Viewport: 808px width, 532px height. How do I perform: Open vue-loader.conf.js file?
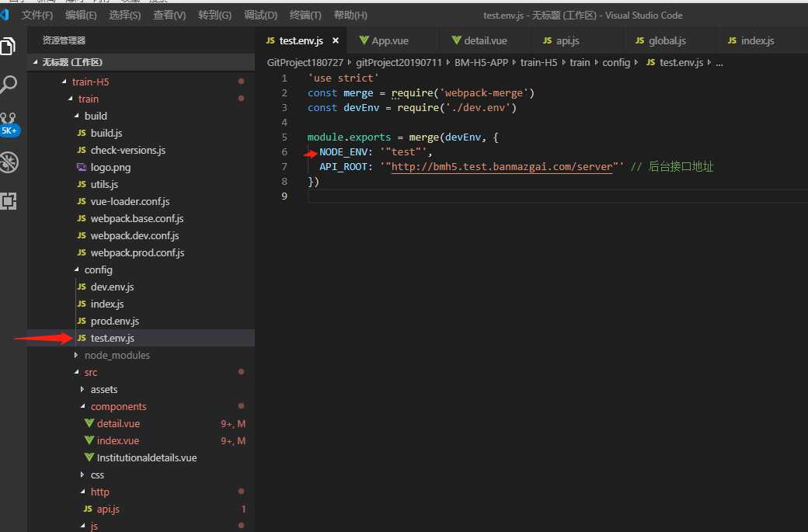[x=141, y=201]
